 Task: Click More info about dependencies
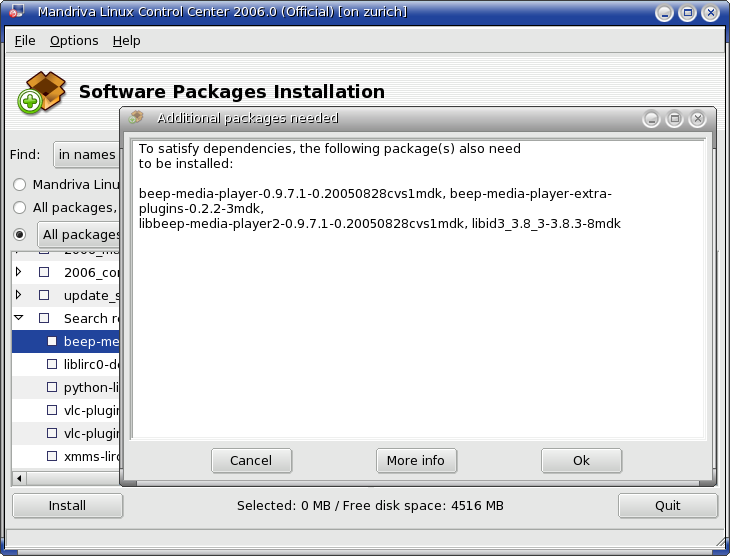[416, 461]
